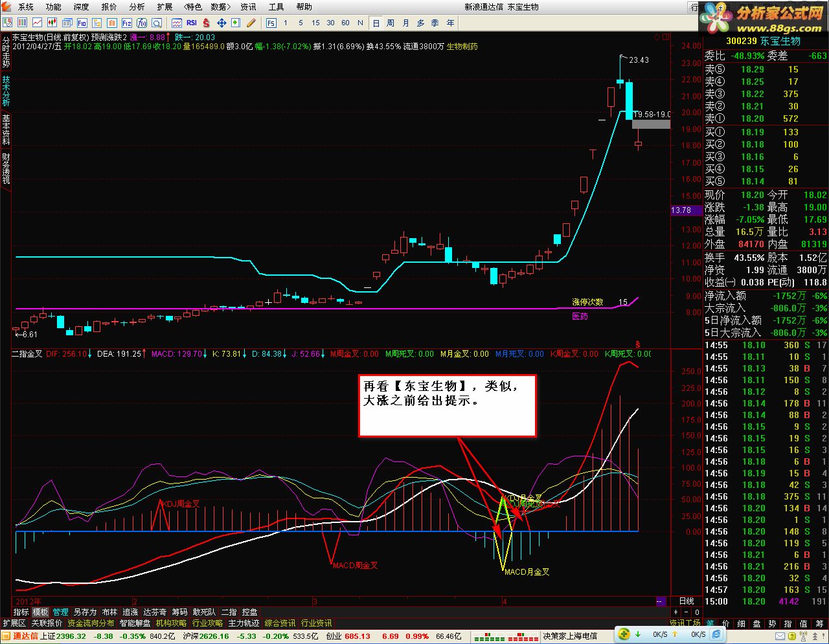Click the purple timeline marker box
This screenshot has width=829, height=644.
[661, 601]
